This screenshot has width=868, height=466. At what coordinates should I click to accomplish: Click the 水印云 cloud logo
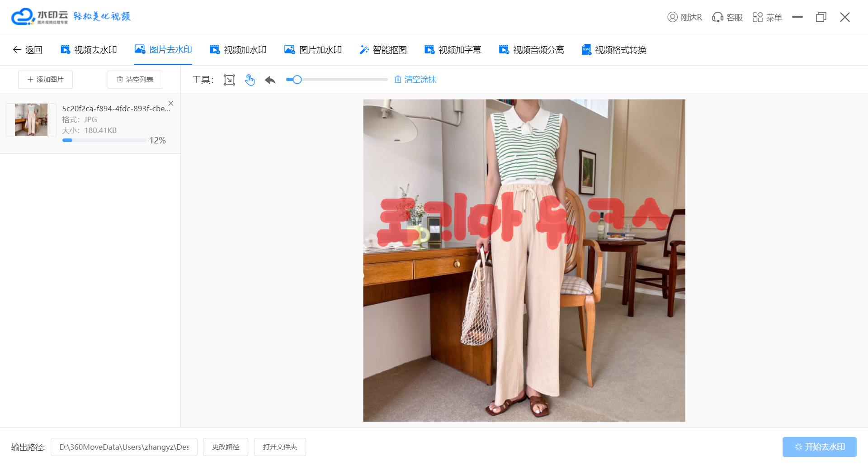coord(23,17)
